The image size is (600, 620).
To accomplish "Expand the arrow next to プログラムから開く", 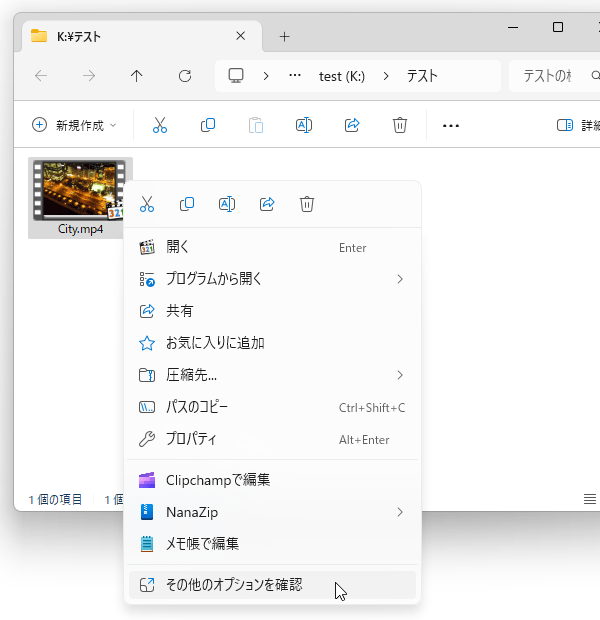I will [x=400, y=279].
